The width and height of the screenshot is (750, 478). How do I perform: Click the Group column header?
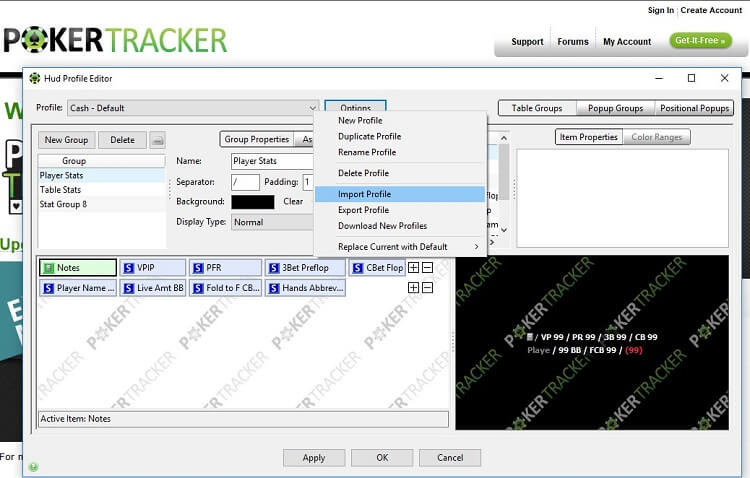pyautogui.click(x=101, y=161)
